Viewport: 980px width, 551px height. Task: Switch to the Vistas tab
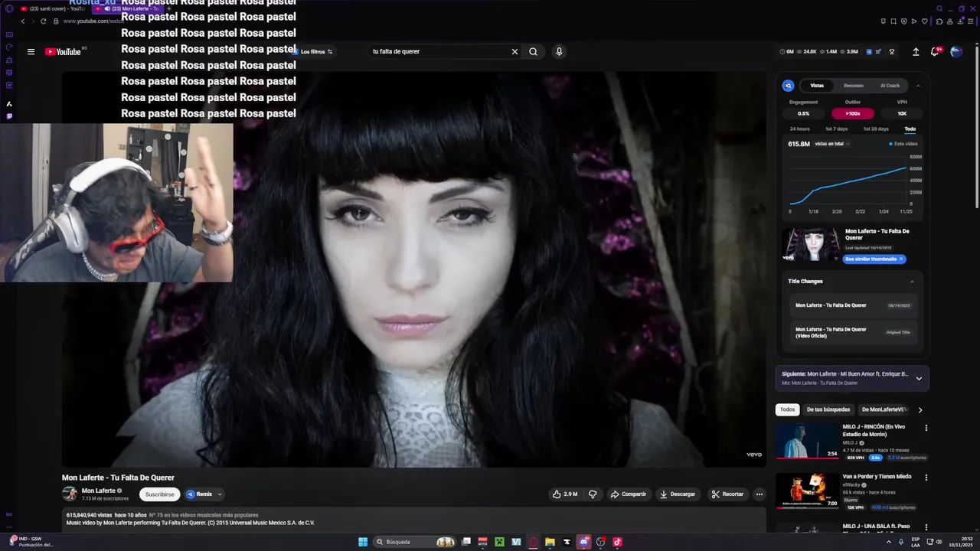tap(817, 86)
